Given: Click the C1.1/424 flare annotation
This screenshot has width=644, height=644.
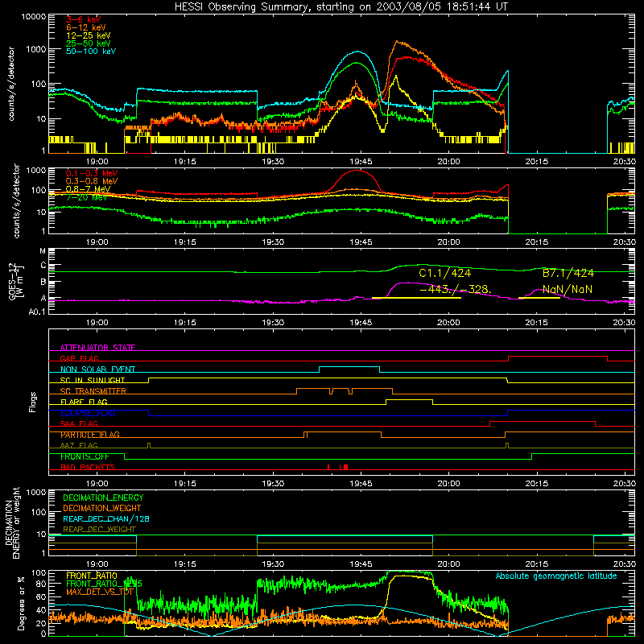Looking at the screenshot, I should coord(445,273).
